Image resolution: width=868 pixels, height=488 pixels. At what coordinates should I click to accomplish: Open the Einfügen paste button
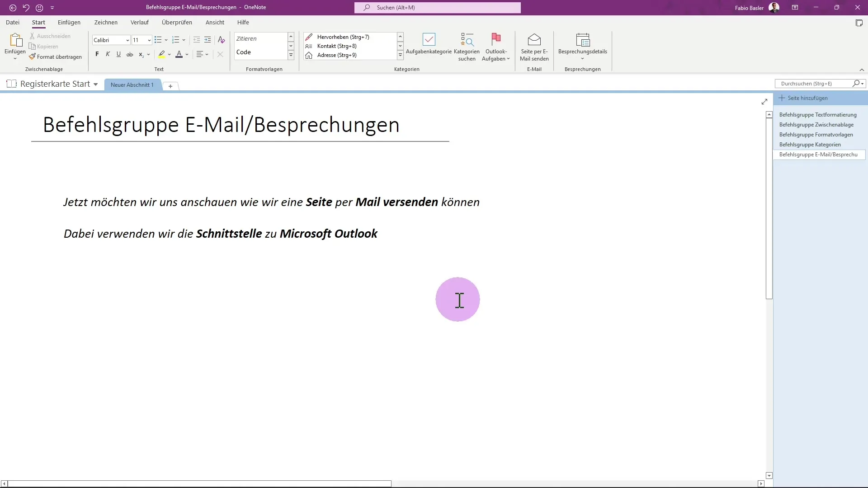click(15, 46)
